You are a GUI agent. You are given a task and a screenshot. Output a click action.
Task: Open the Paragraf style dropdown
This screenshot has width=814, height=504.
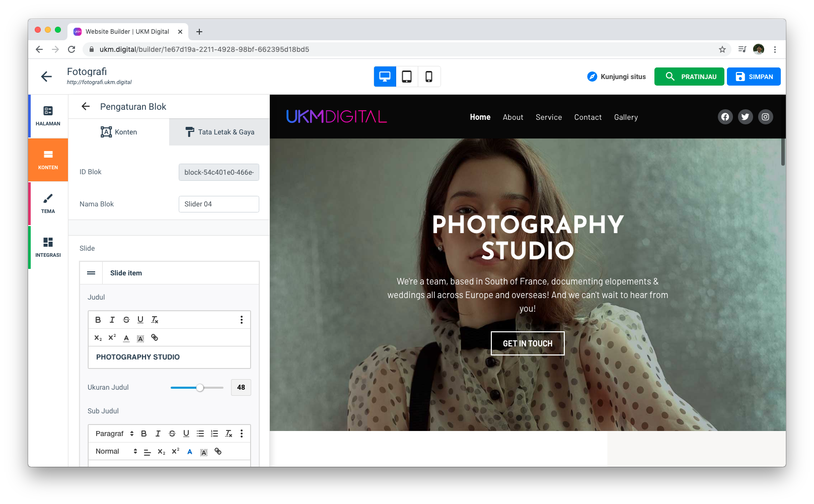pos(114,434)
